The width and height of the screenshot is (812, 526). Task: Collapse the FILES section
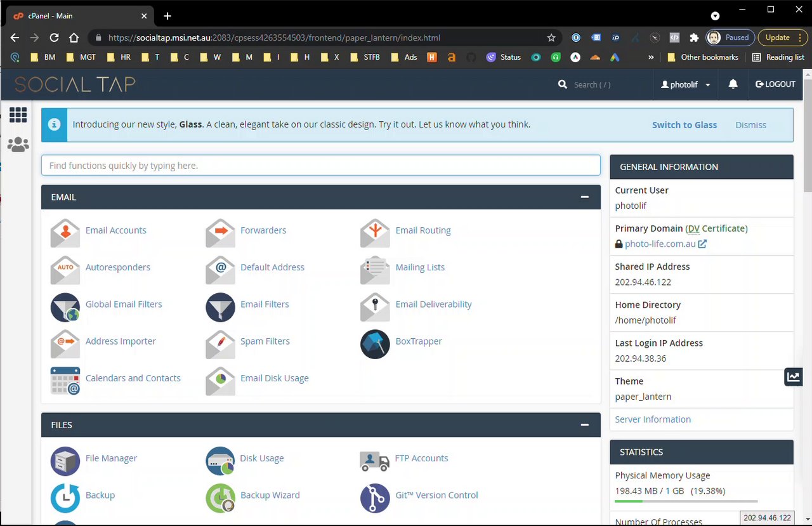tap(585, 425)
